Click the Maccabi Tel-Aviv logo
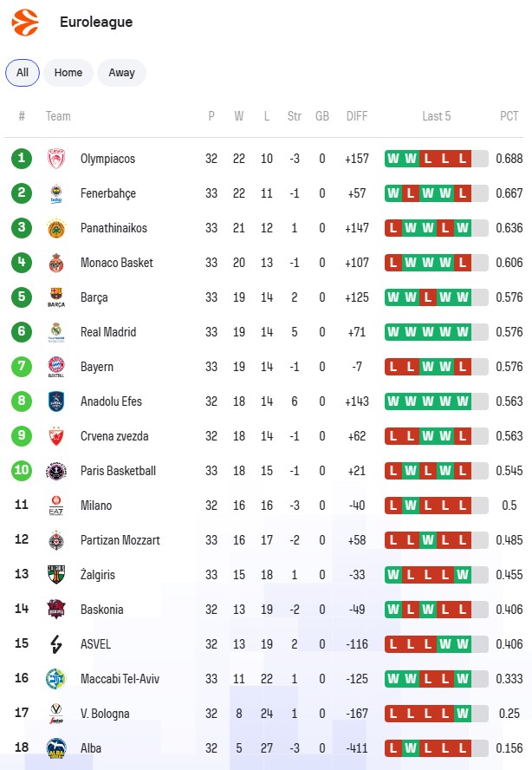Screen dimensions: 532x770 coord(56,679)
